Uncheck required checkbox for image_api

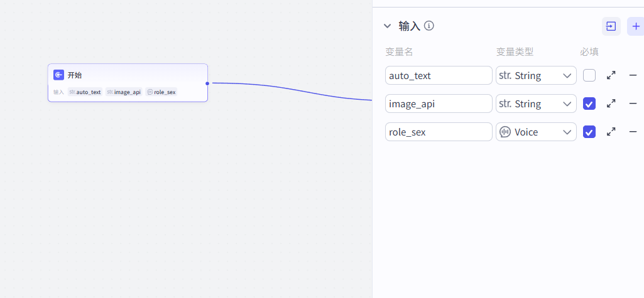(x=589, y=104)
